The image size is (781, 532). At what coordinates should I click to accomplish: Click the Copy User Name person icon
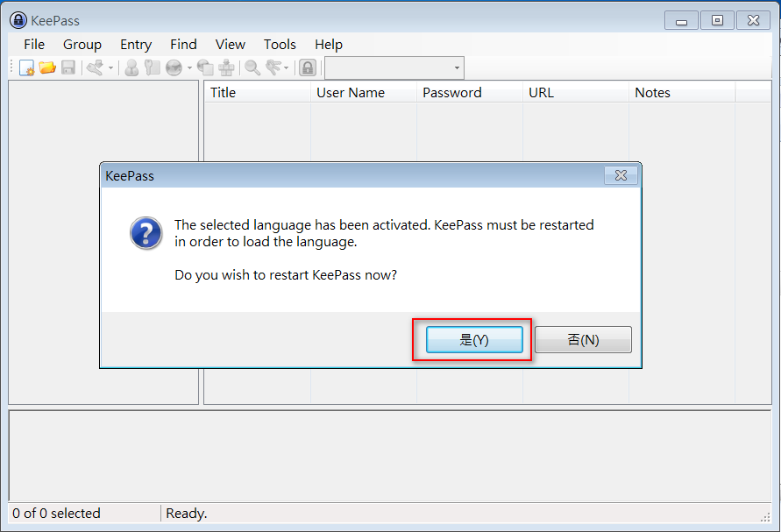[x=131, y=67]
